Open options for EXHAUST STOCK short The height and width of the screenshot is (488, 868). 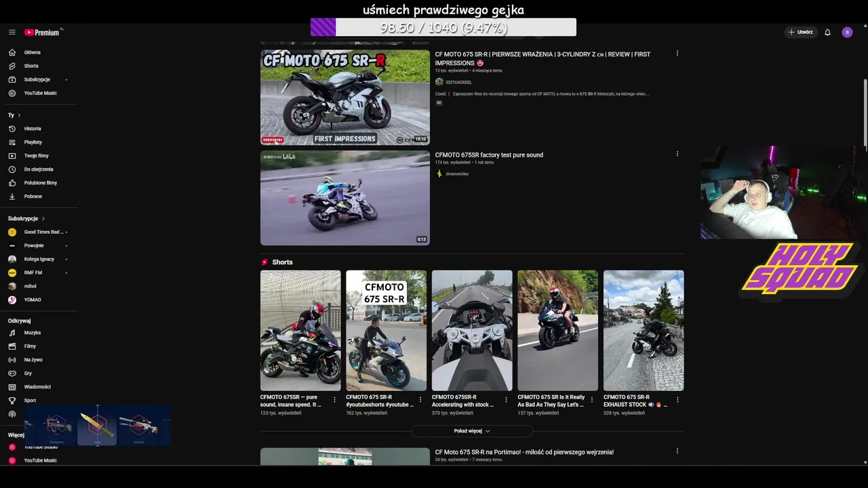pos(677,400)
